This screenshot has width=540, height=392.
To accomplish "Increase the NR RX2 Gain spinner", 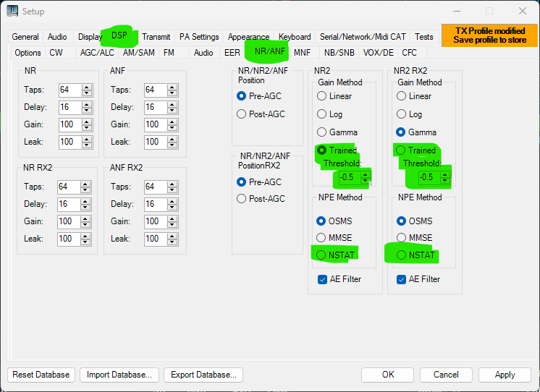I will coord(87,218).
